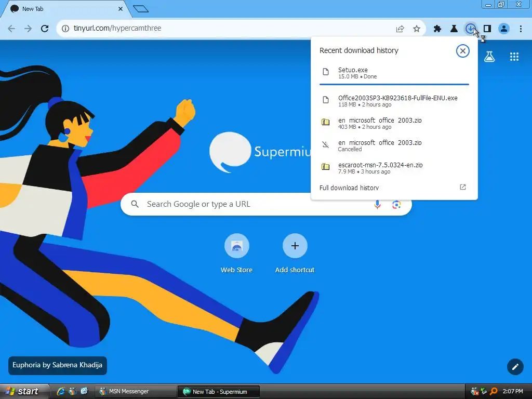This screenshot has height=399, width=532.
Task: Customize this page with pencil button
Action: (x=515, y=367)
